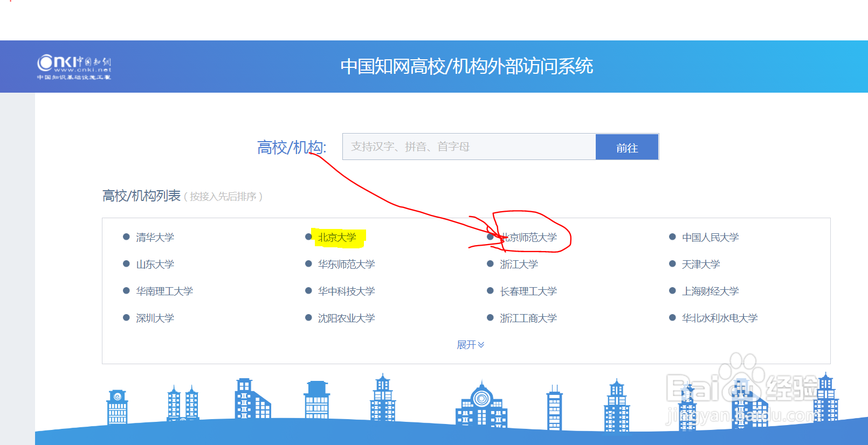
Task: Select the 浙江大学 entry
Action: pos(519,264)
